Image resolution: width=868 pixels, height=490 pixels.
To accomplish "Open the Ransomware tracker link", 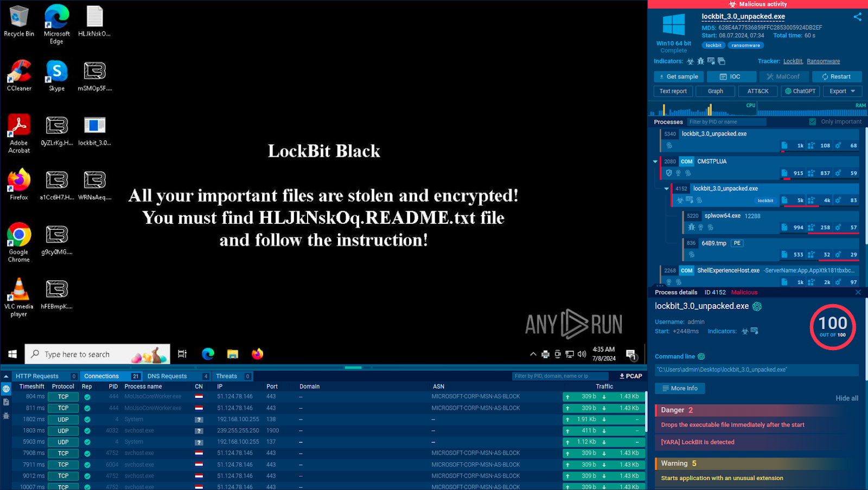I will point(823,61).
